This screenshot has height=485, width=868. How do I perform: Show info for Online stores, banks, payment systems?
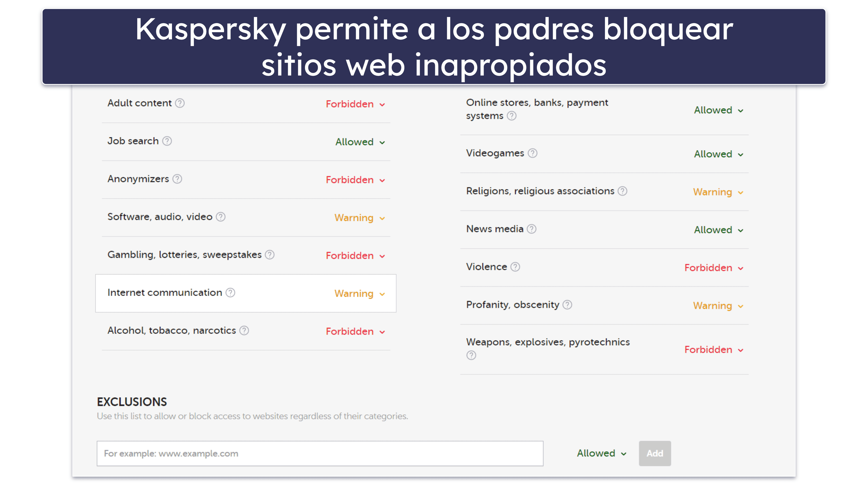(x=512, y=116)
